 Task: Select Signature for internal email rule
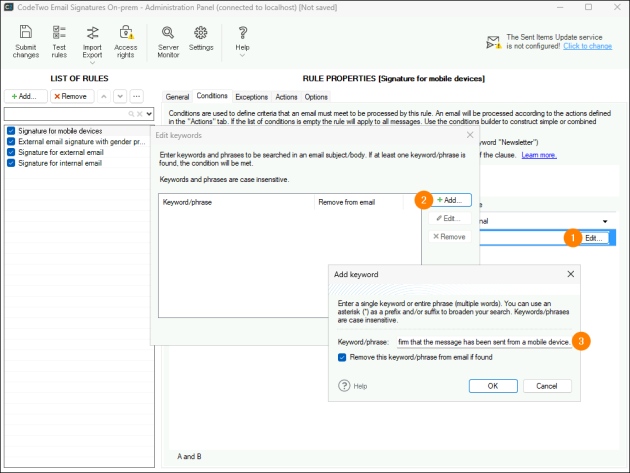(60, 163)
